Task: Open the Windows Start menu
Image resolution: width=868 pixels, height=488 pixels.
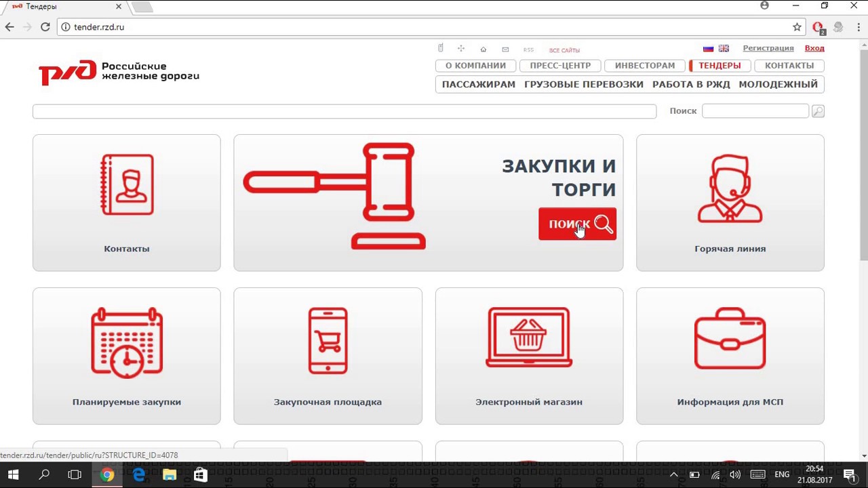Action: pos(14,475)
